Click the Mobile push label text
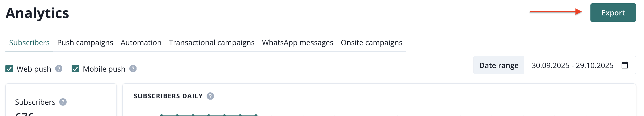 click(x=104, y=69)
